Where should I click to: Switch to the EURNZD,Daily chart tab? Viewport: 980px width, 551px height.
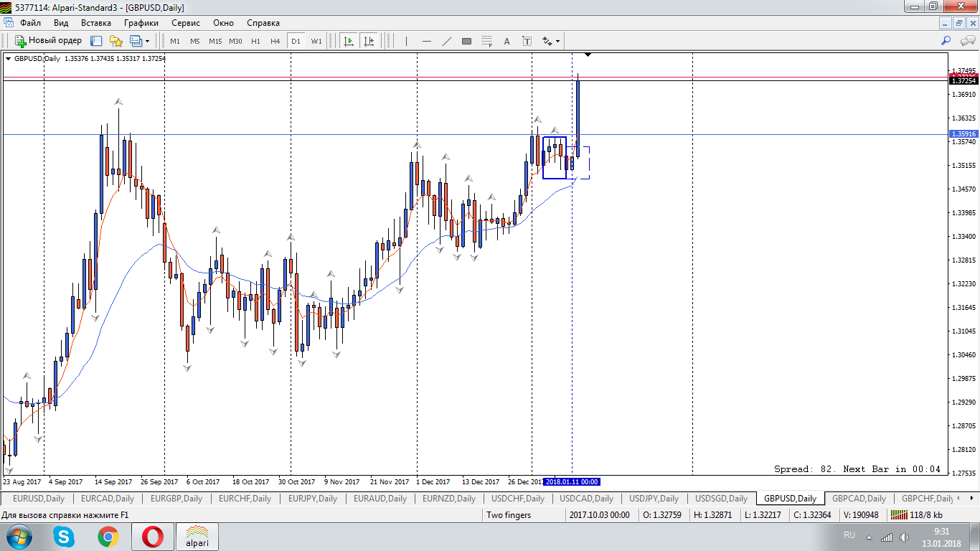tap(449, 498)
